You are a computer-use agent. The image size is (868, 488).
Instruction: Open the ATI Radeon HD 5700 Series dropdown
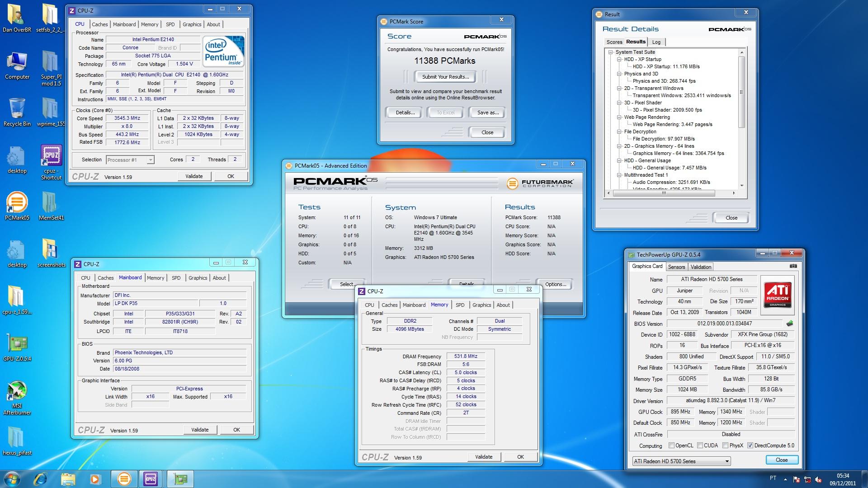pos(681,461)
